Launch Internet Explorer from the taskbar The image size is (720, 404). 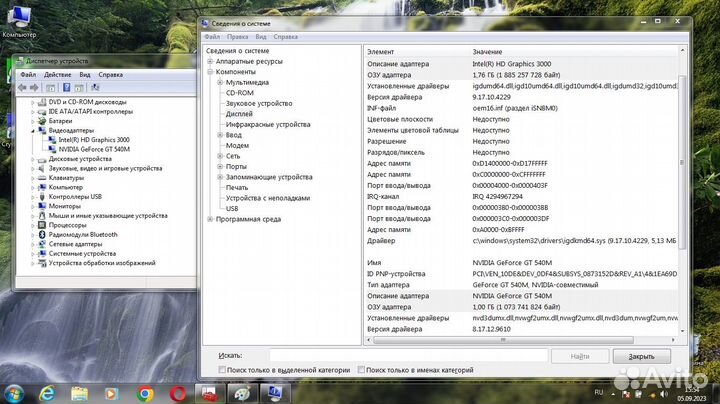[47, 394]
